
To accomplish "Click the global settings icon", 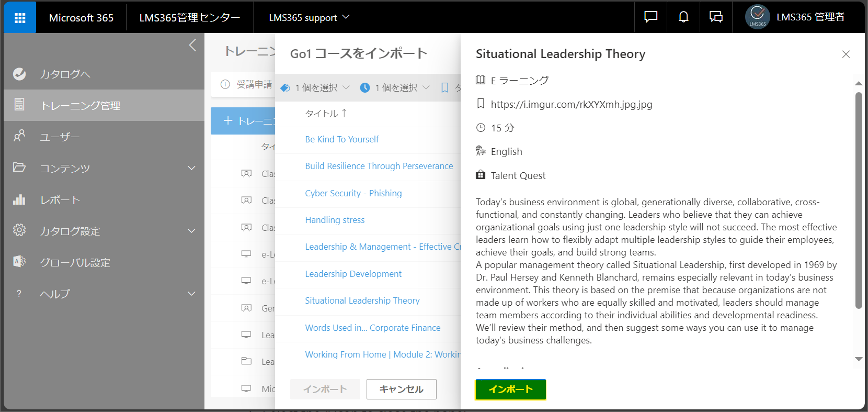I will [x=19, y=262].
